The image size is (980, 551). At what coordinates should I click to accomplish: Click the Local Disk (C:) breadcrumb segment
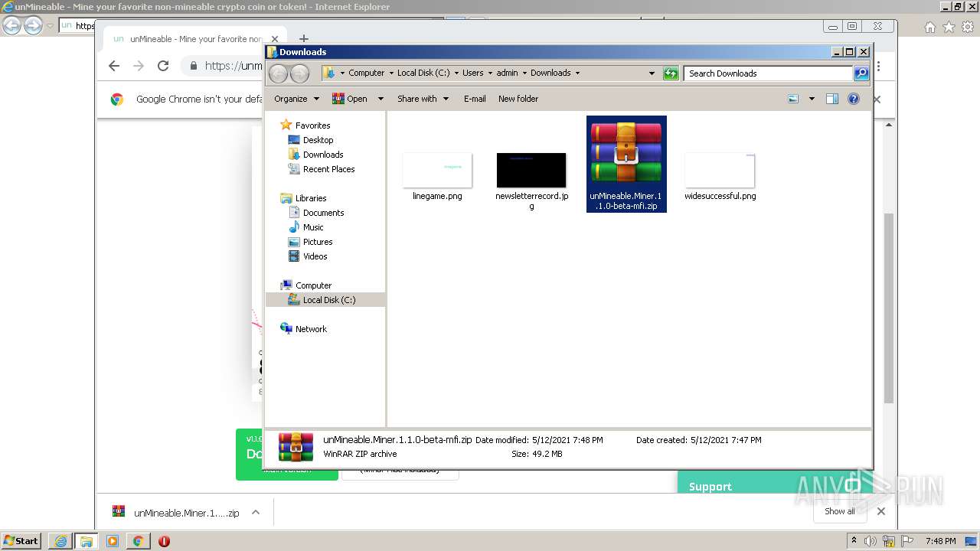pos(423,73)
